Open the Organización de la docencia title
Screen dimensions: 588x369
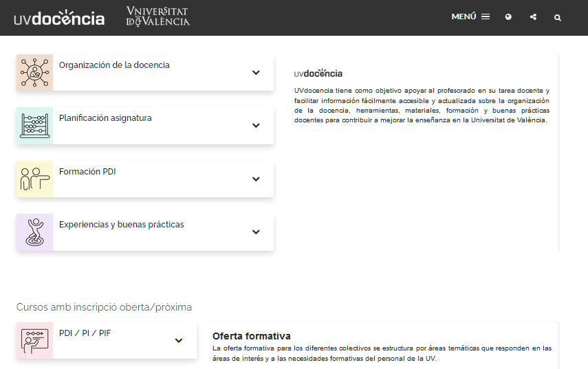pyautogui.click(x=114, y=65)
